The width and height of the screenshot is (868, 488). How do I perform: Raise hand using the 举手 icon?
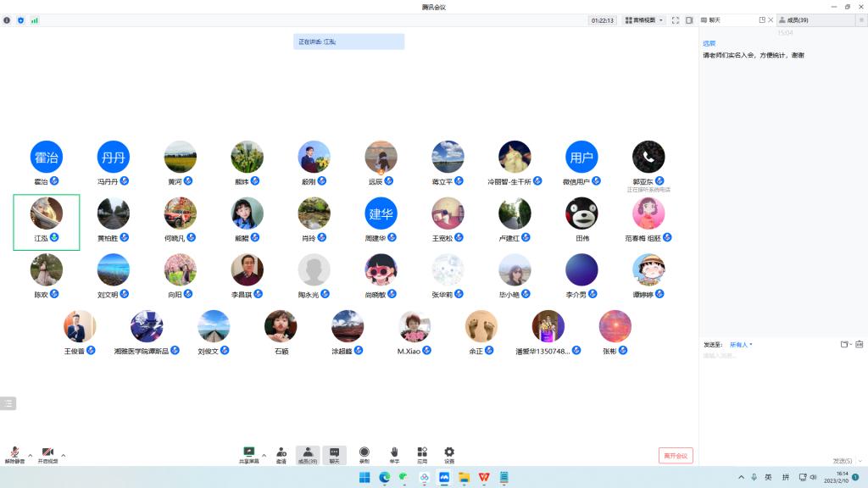click(x=394, y=454)
